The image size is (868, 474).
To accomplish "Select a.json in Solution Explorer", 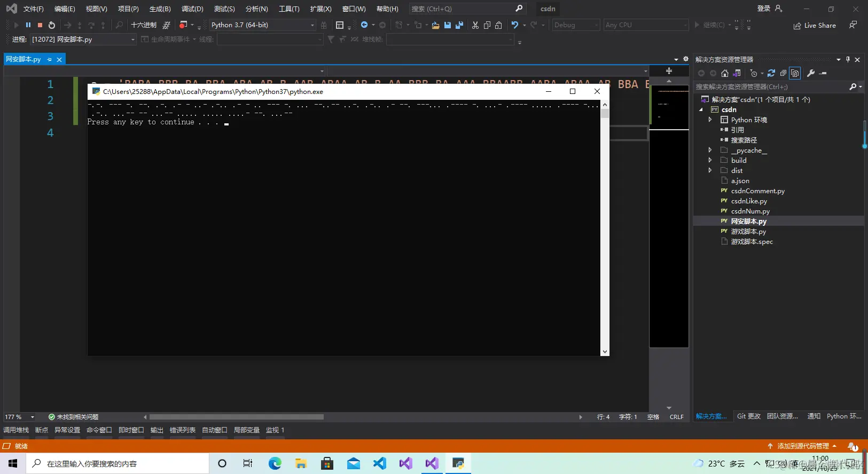I will [740, 181].
